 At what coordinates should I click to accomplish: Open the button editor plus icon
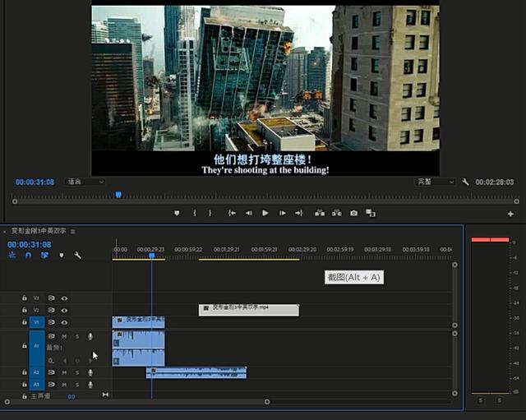point(510,214)
